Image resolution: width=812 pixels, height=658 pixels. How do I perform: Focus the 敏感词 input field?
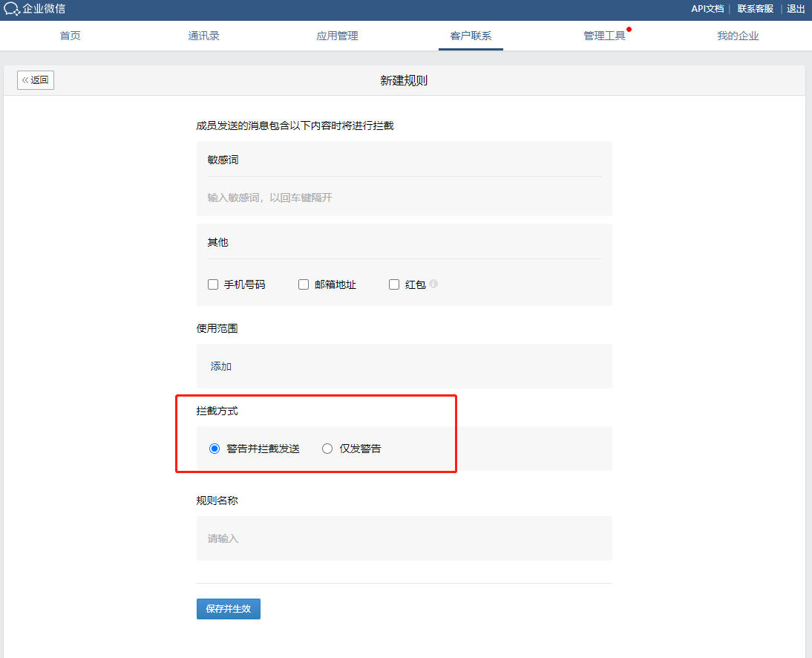coord(404,198)
